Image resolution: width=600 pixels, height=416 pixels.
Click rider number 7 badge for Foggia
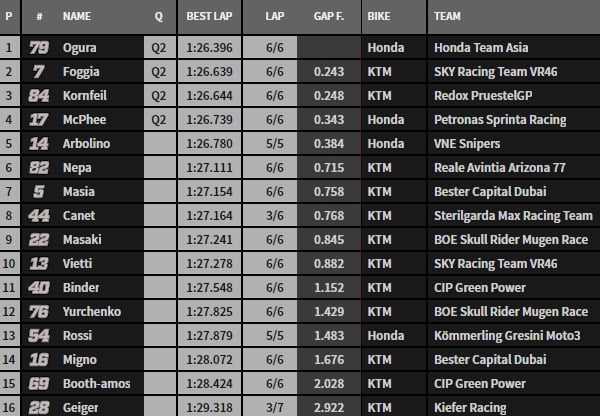(x=39, y=72)
